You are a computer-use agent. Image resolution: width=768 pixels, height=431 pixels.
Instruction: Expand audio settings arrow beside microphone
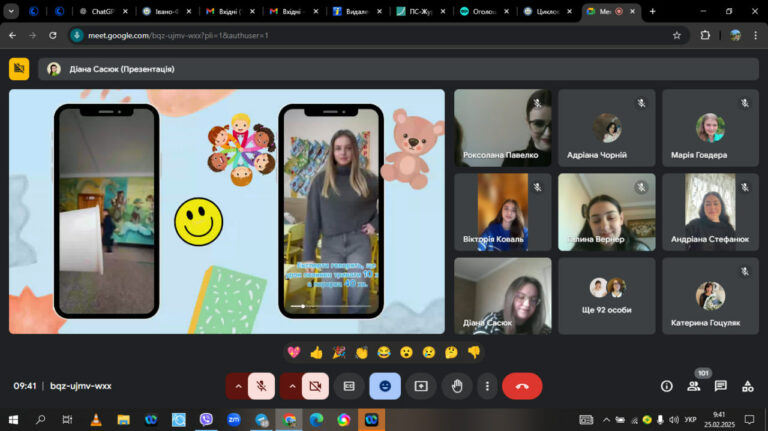coord(238,386)
